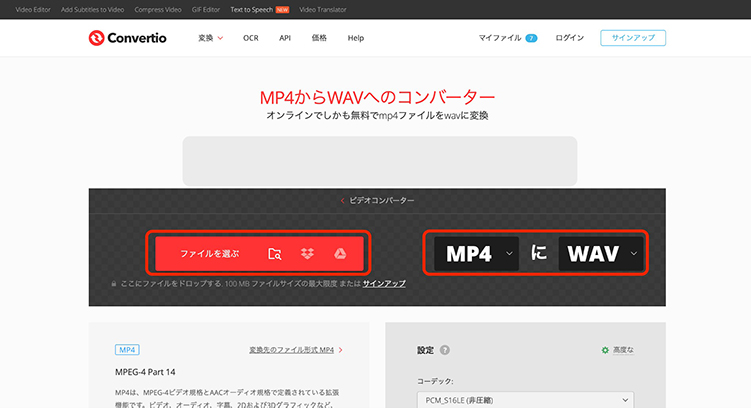Click the green advanced settings gear icon
This screenshot has height=408, width=751.
[x=605, y=350]
